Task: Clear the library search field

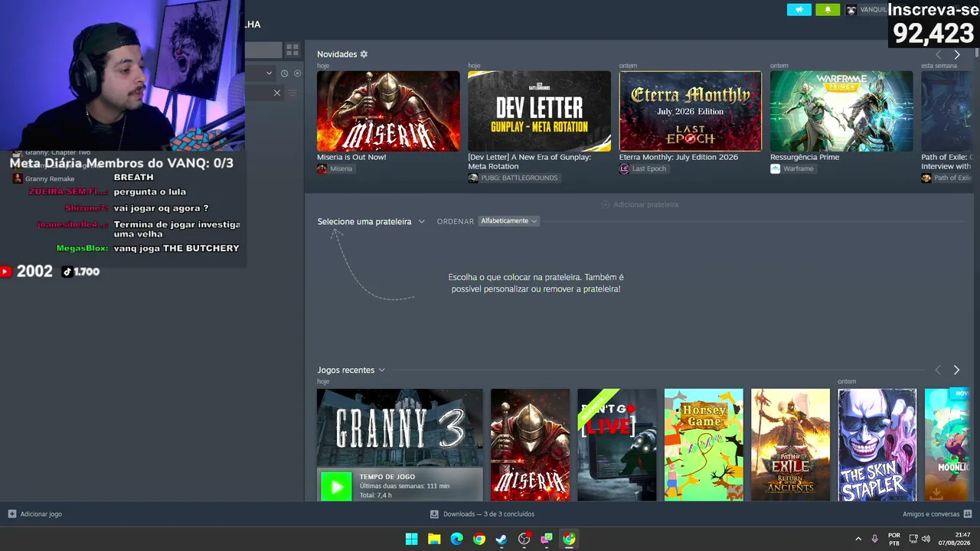Action: coord(277,93)
